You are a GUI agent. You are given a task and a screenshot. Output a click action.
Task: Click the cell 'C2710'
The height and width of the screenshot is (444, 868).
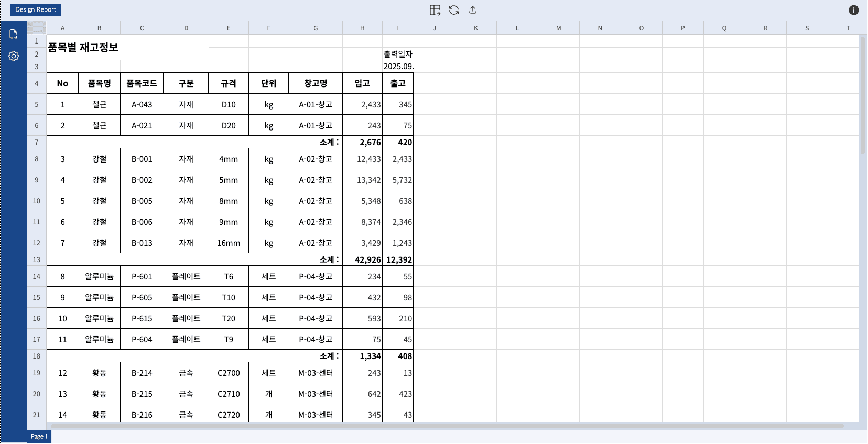tap(229, 394)
